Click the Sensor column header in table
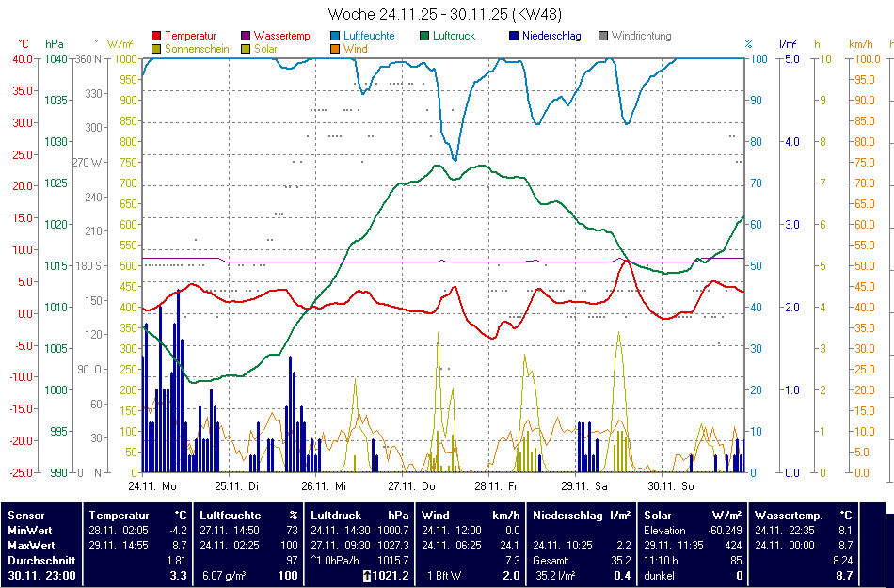894x588 pixels. click(x=27, y=516)
